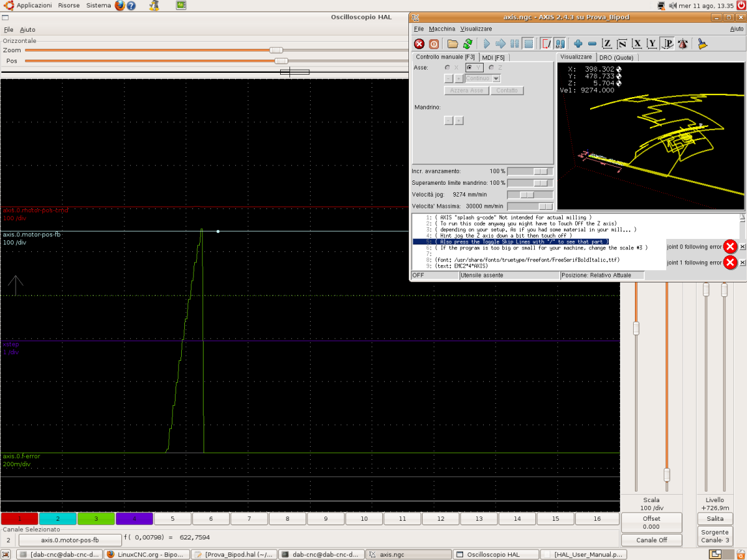Toggle oscilloscope channel 1 red button
The image size is (747, 560).
(19, 518)
